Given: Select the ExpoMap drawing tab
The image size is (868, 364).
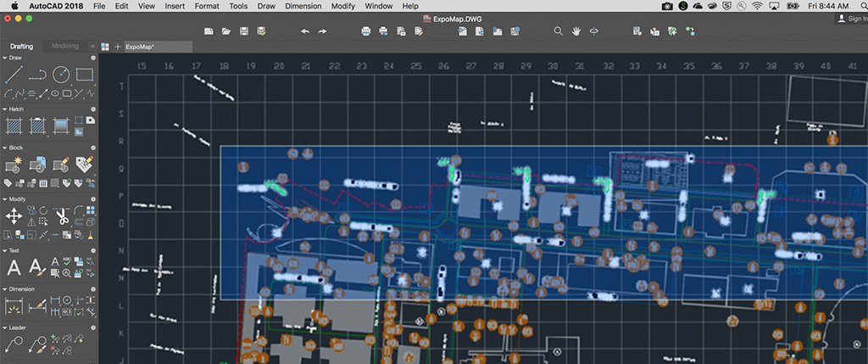Looking at the screenshot, I should tap(142, 47).
